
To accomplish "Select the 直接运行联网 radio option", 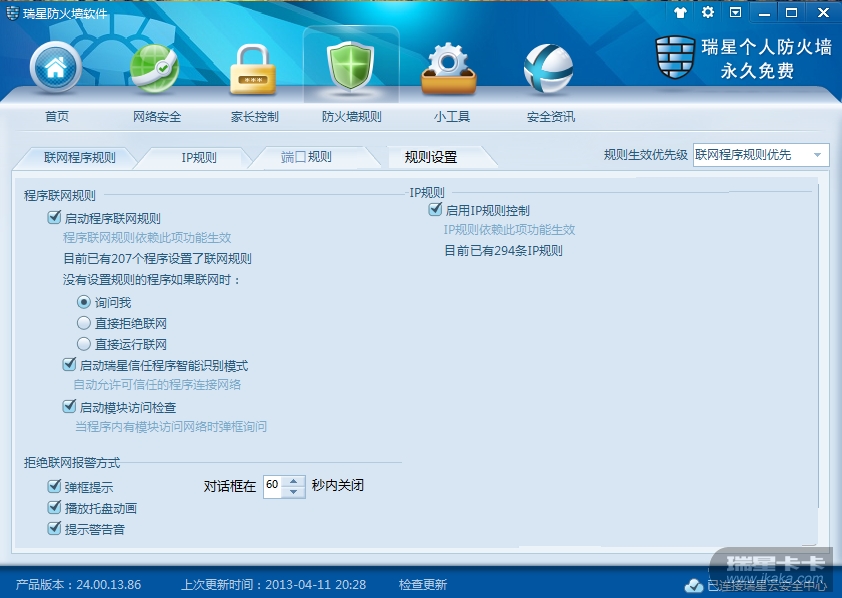I will [83, 344].
